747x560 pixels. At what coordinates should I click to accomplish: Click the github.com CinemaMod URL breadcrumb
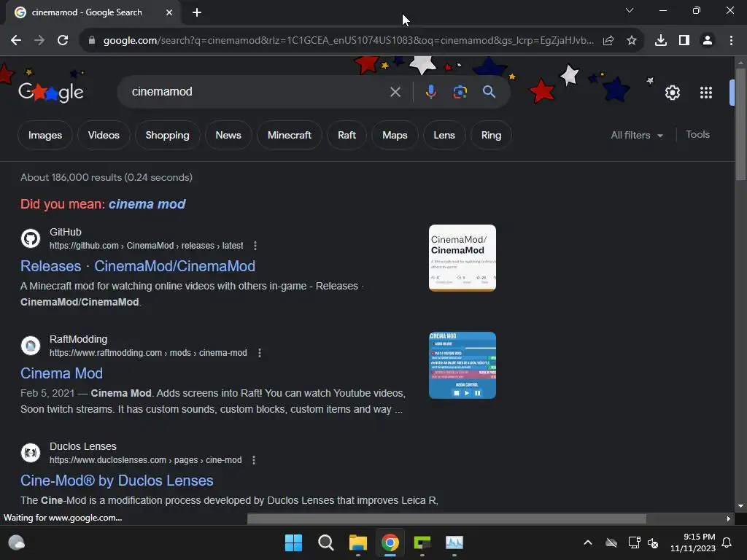click(x=146, y=246)
